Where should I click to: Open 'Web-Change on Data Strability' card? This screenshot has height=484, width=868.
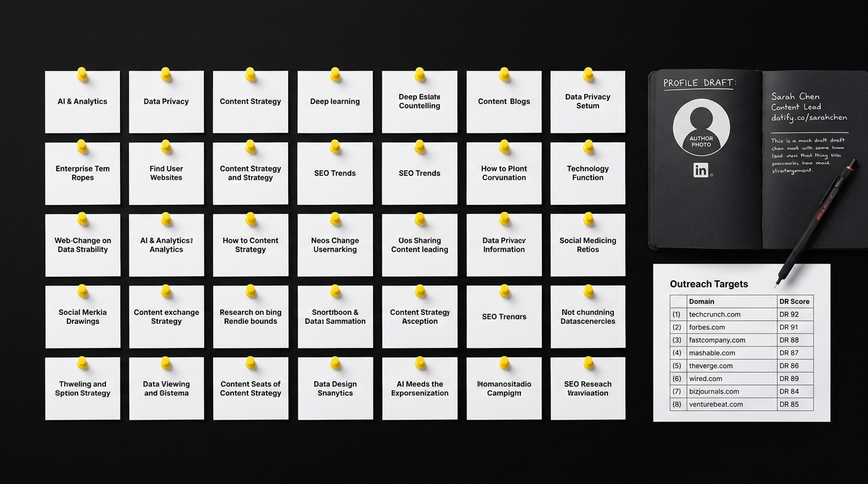(x=83, y=245)
